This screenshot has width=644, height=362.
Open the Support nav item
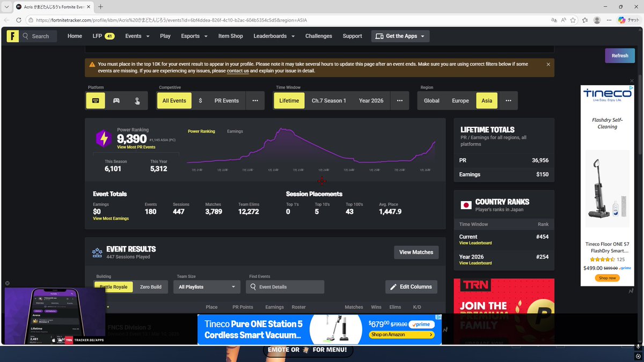point(352,36)
